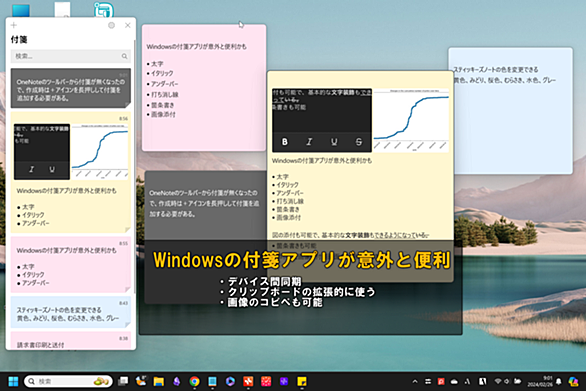Click the Underline button in the yellow note image
Image resolution: width=586 pixels, height=391 pixels.
click(334, 142)
